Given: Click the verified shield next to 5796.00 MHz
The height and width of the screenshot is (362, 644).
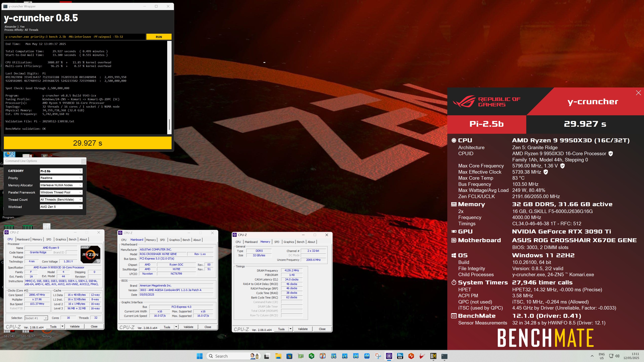Looking at the screenshot, I should [562, 166].
